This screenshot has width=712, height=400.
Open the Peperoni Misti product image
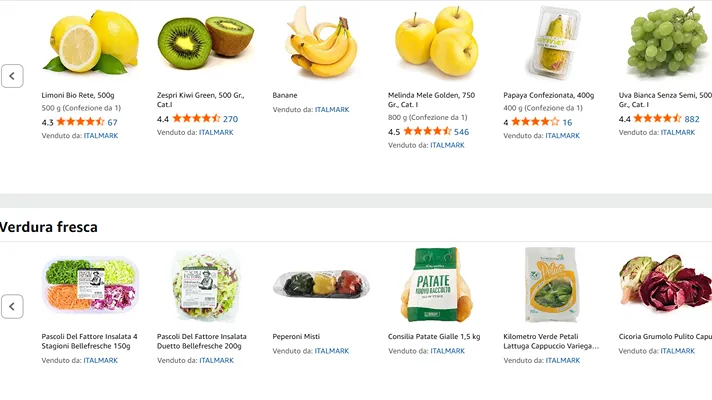[320, 285]
